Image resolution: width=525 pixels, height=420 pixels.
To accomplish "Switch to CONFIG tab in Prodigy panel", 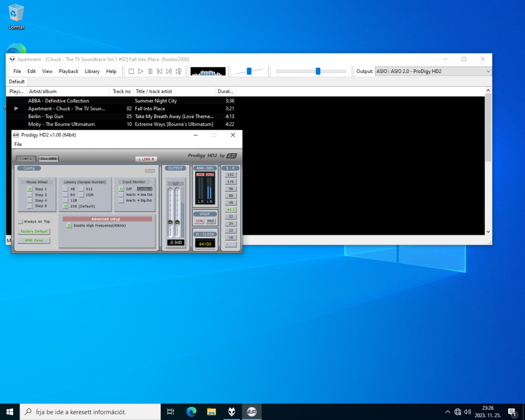I will (26, 159).
